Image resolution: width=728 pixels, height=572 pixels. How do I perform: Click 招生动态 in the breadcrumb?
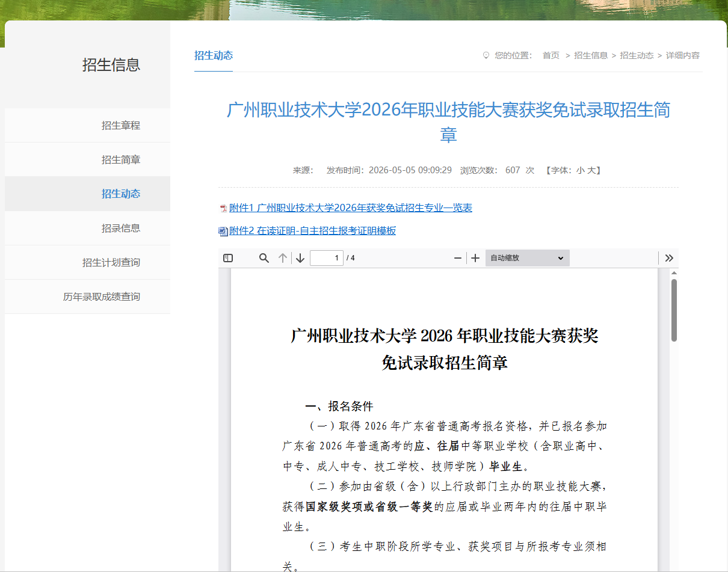pyautogui.click(x=637, y=55)
